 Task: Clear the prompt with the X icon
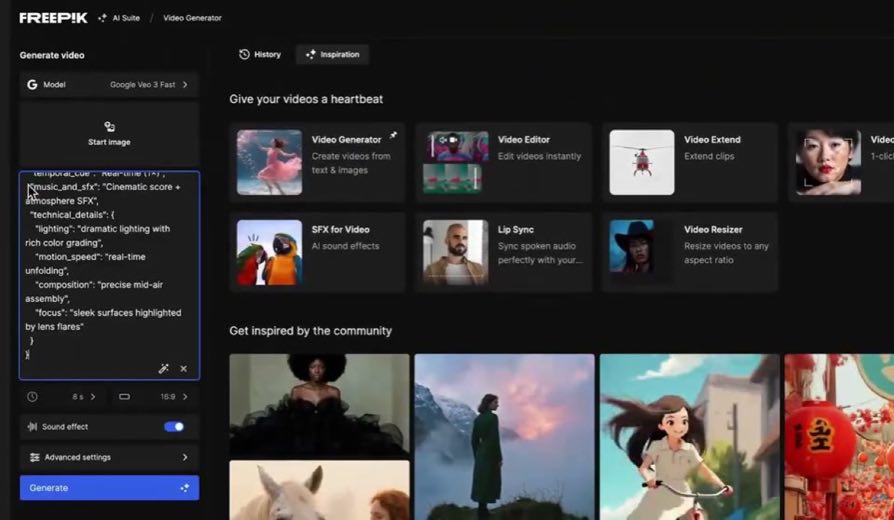coord(184,369)
